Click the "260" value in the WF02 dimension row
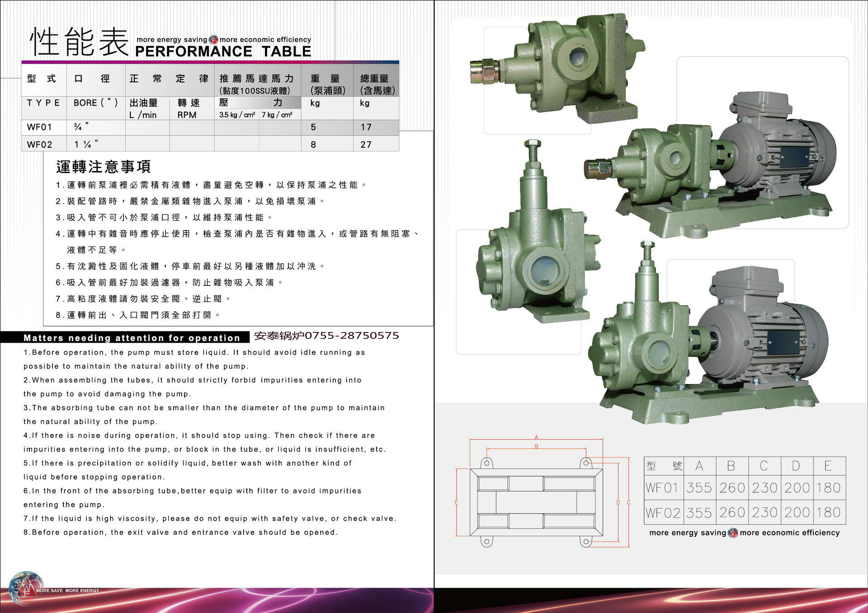The height and width of the screenshot is (613, 868). tap(732, 513)
